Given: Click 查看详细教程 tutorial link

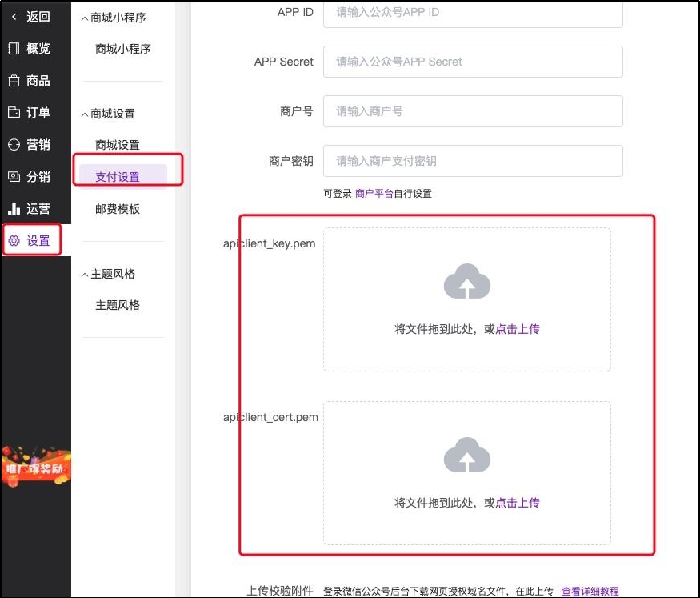Looking at the screenshot, I should click(590, 590).
